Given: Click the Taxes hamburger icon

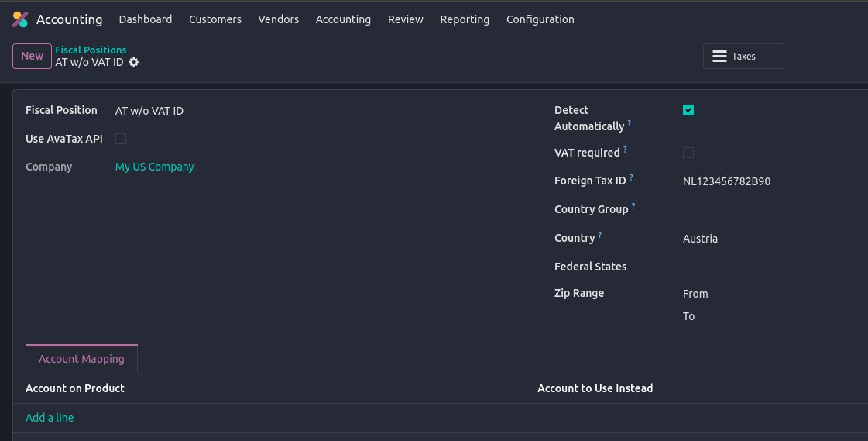Looking at the screenshot, I should point(719,57).
